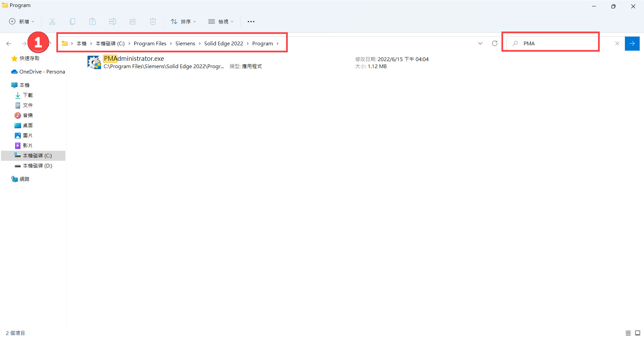Select Siemens in the address breadcrumb
The image size is (644, 338).
tap(185, 44)
